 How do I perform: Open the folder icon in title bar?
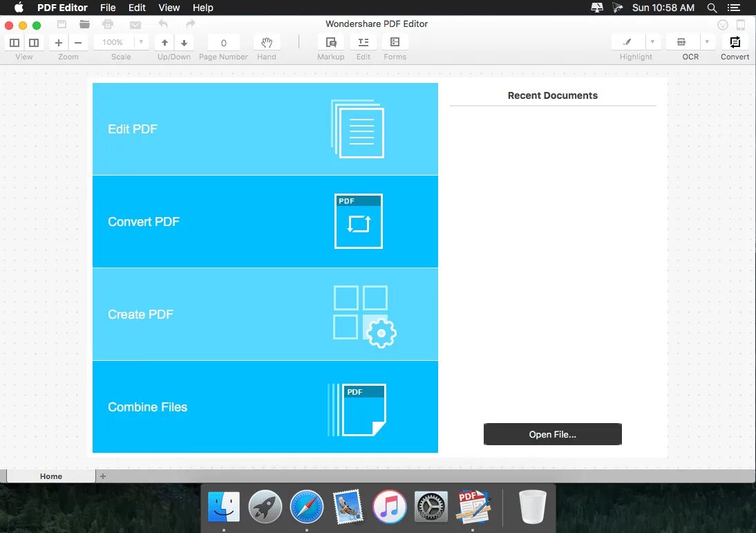(84, 24)
